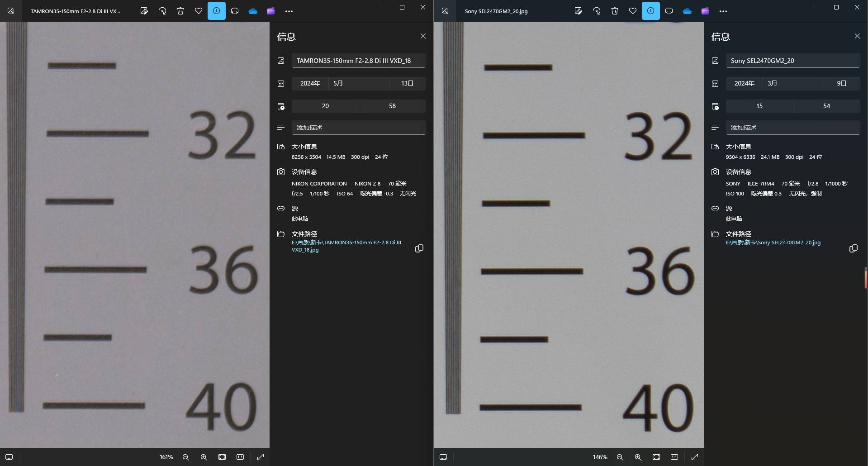Toggle info panel in right Sony window
Image resolution: width=868 pixels, height=466 pixels.
point(650,11)
